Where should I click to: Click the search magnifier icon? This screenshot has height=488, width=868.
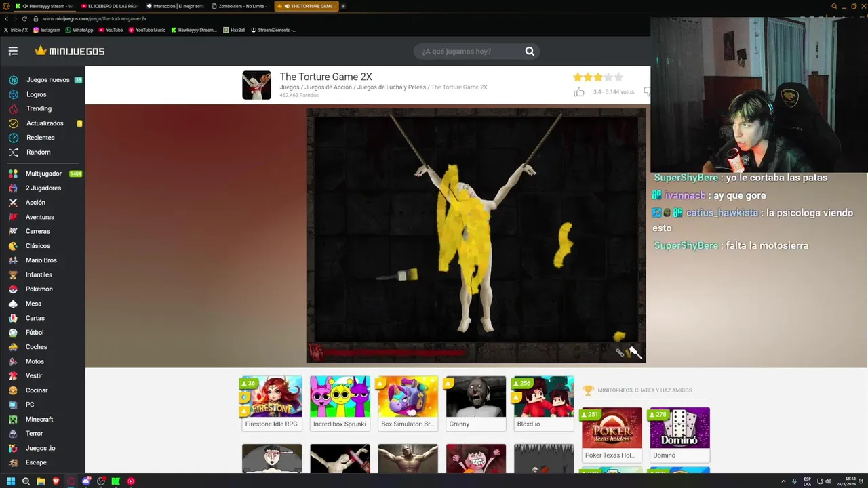tap(530, 52)
